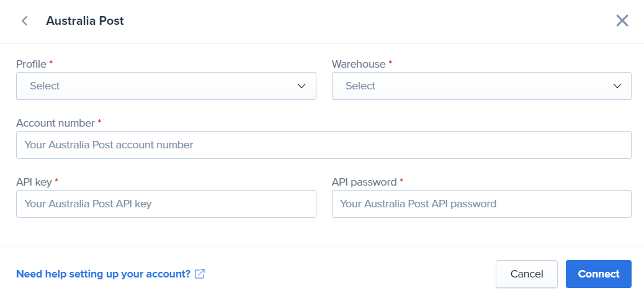Image resolution: width=644 pixels, height=293 pixels.
Task: Click the Profile field label
Action: point(31,64)
